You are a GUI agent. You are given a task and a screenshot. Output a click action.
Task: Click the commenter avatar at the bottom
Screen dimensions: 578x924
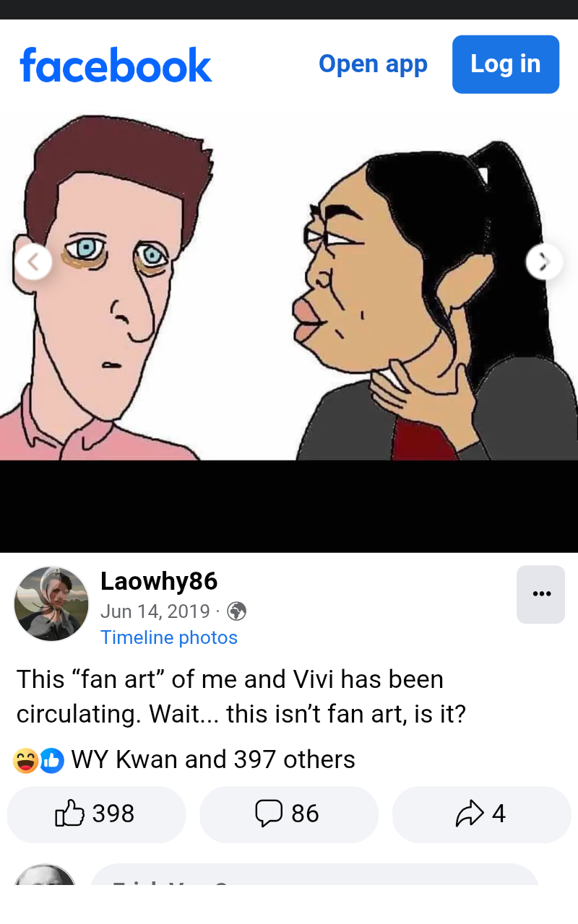[45, 875]
